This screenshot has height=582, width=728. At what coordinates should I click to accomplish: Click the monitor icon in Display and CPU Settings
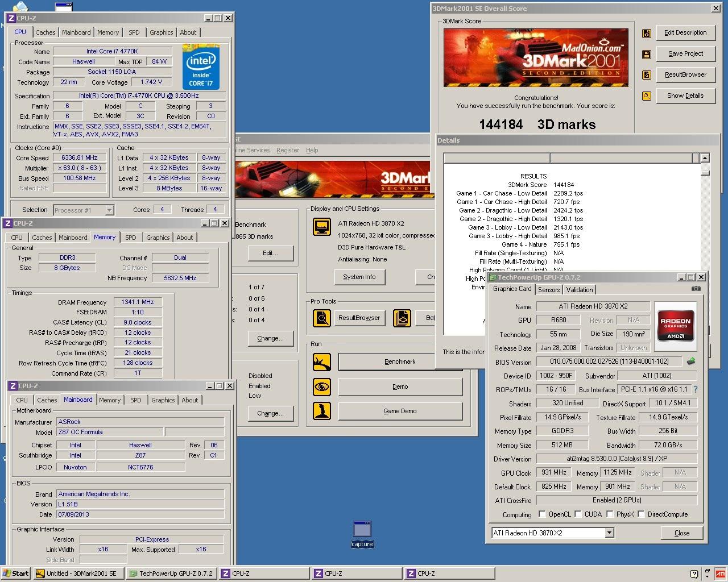[x=322, y=227]
